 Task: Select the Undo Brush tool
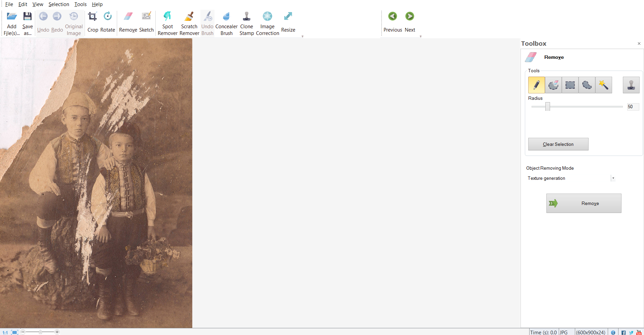(x=207, y=23)
